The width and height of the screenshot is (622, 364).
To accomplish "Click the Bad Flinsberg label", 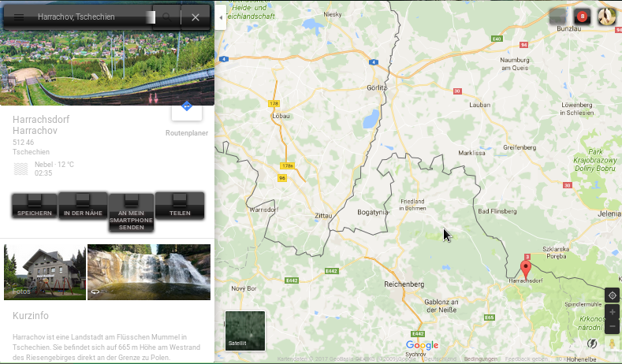I will tap(497, 211).
